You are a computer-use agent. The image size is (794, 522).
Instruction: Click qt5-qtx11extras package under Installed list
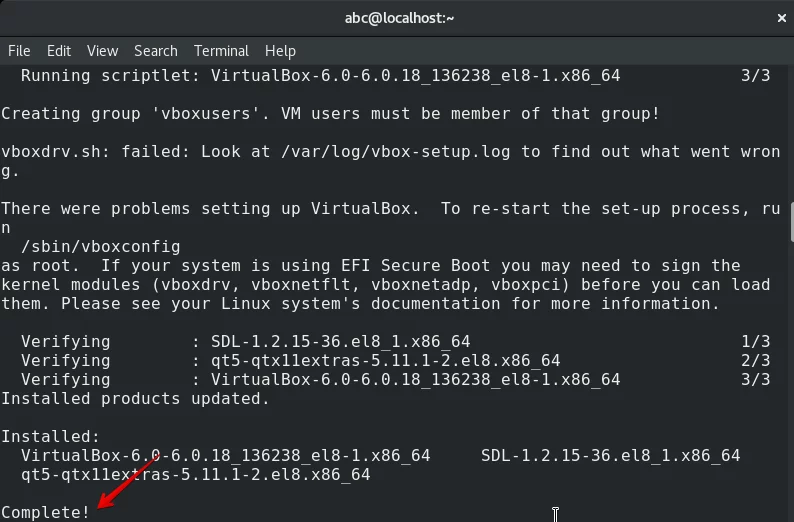coord(195,474)
